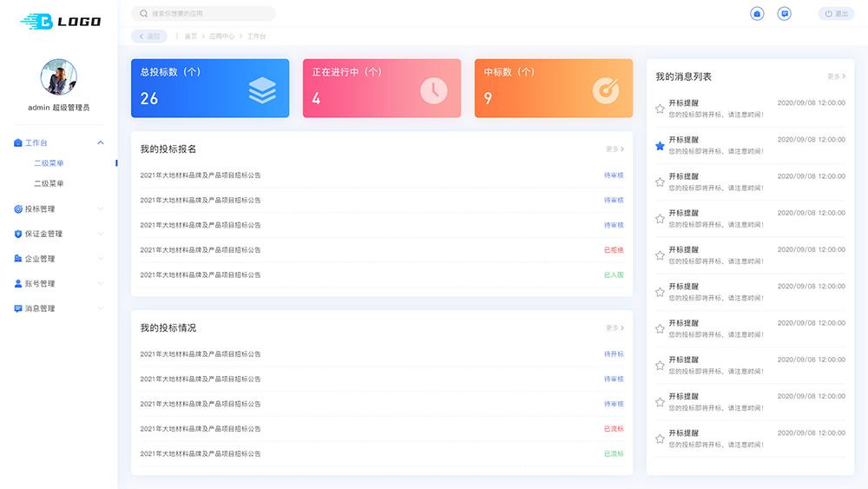Image resolution: width=868 pixels, height=489 pixels.
Task: Star the first message in 我的消息列表
Action: [x=660, y=109]
